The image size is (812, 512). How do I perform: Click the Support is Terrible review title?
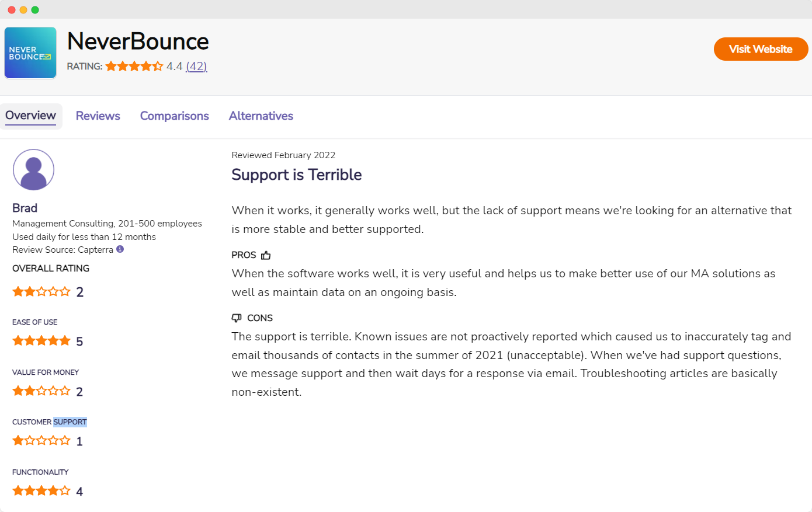(x=296, y=175)
